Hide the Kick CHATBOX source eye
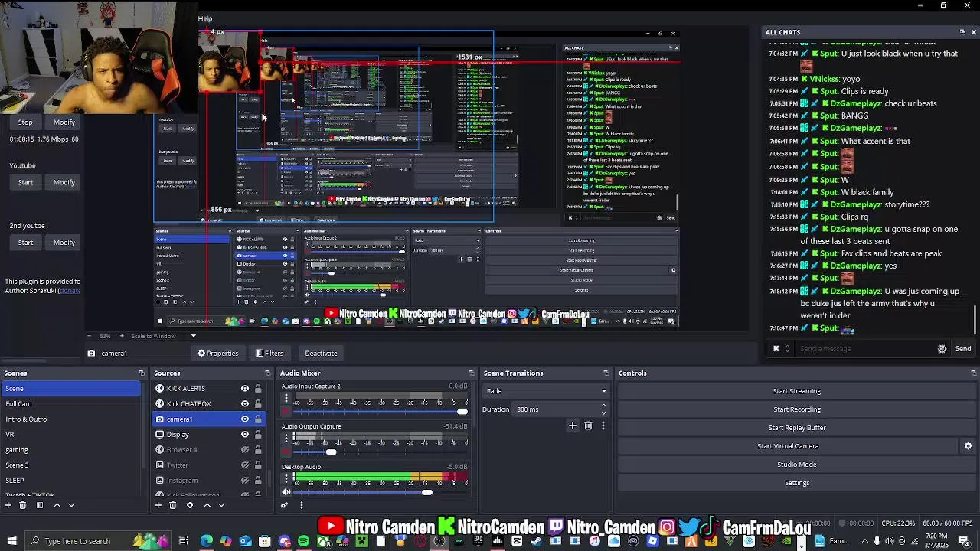Screen dimensions: 980x551 pos(245,404)
